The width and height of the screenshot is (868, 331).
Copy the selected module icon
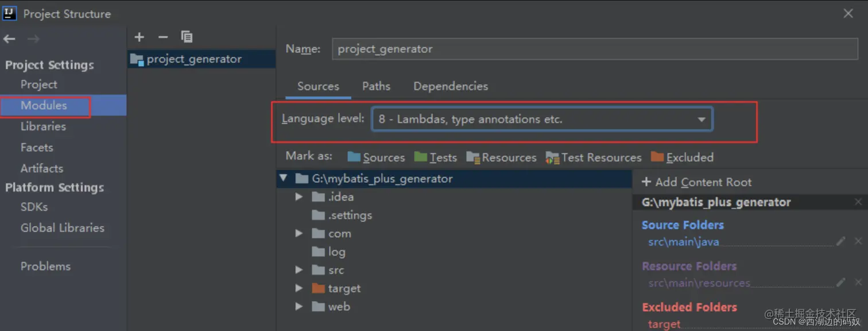[x=187, y=37]
